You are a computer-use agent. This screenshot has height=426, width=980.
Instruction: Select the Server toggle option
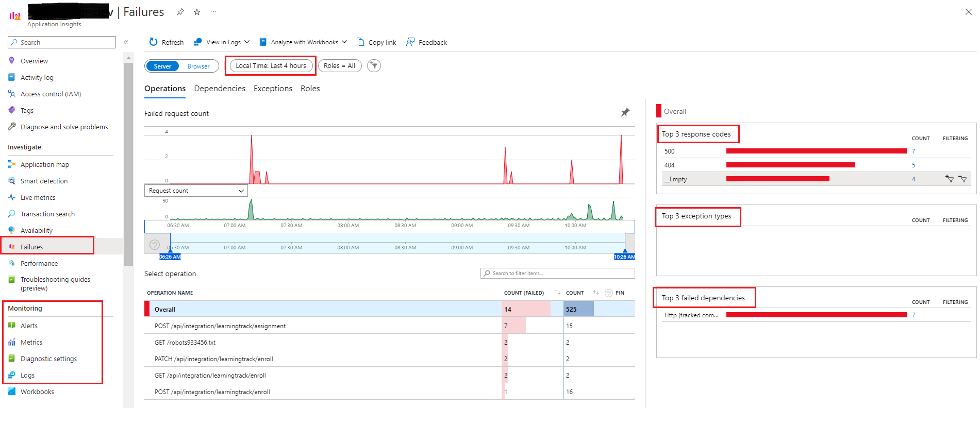pos(162,66)
